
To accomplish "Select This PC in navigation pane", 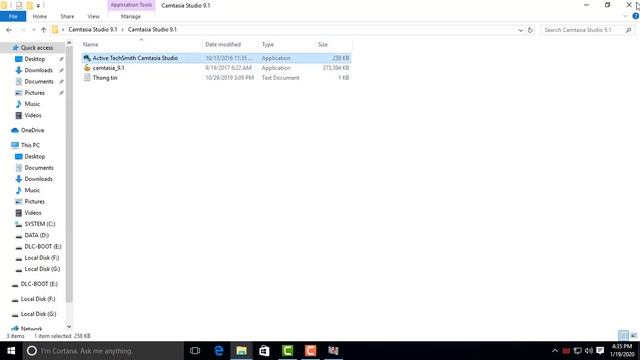I will point(30,145).
